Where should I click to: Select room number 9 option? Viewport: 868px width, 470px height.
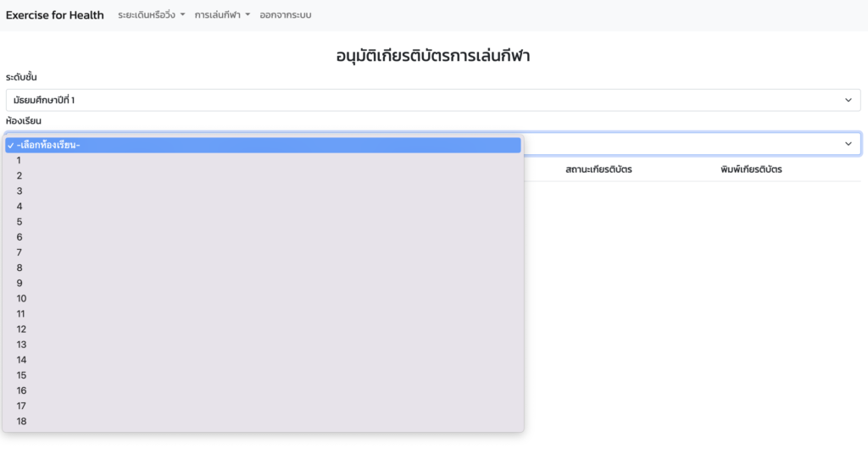tap(263, 283)
